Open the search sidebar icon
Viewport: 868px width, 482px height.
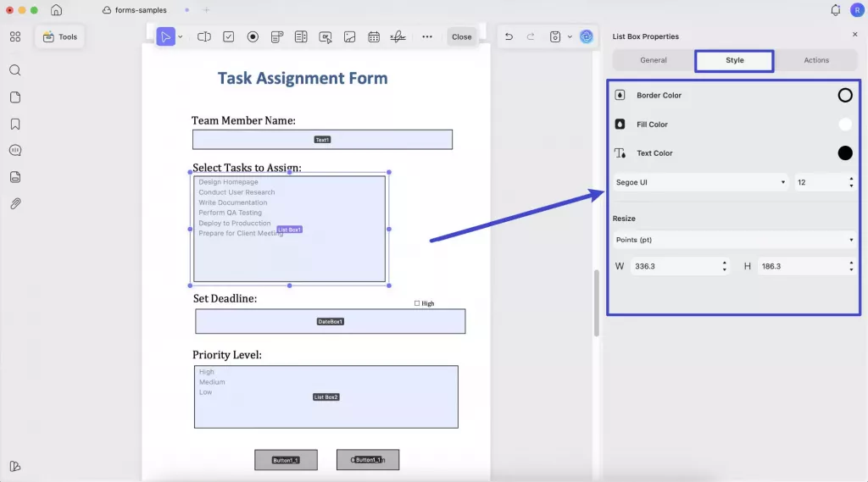point(15,69)
